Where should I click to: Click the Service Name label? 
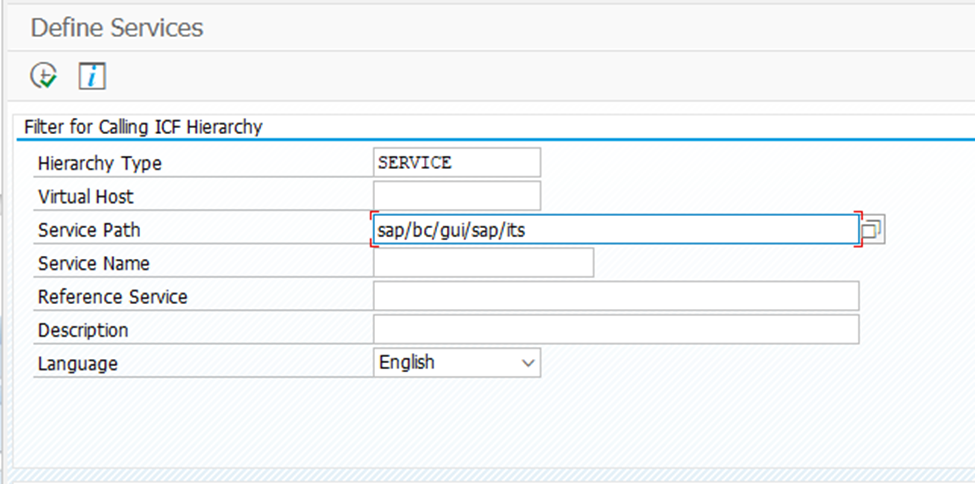click(93, 264)
